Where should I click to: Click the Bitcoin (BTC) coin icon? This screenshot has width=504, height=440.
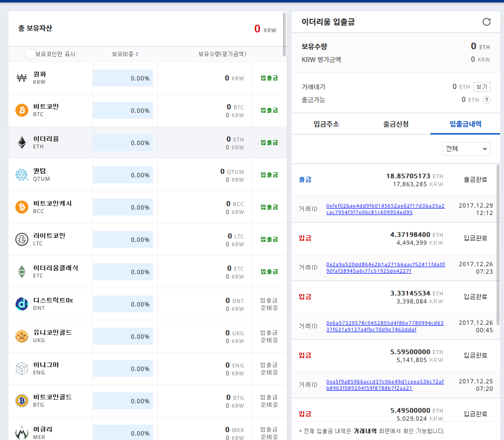[22, 110]
